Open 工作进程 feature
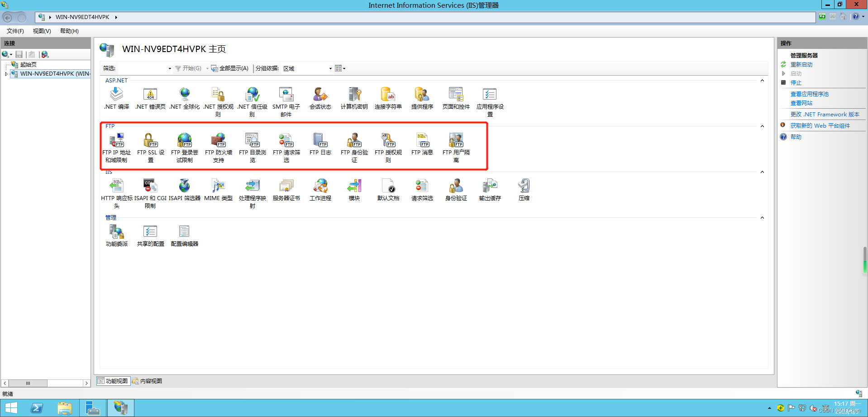Screen dimensions: 868x417 click(320, 190)
